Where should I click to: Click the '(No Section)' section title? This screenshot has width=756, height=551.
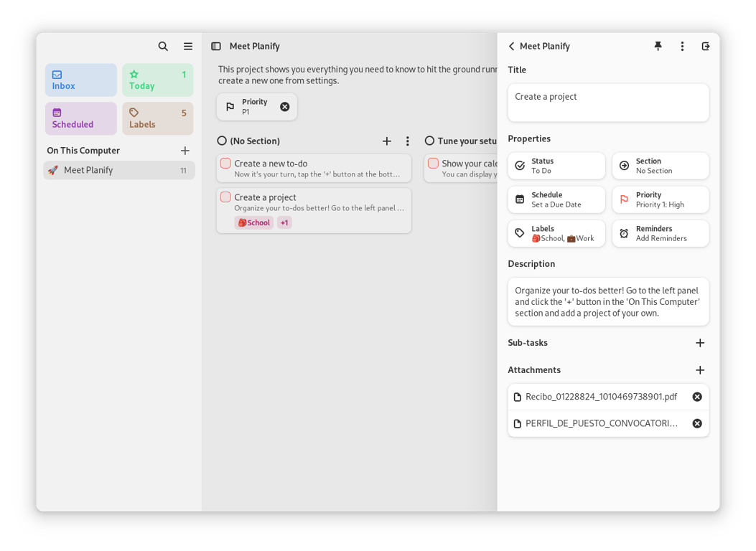click(x=255, y=141)
